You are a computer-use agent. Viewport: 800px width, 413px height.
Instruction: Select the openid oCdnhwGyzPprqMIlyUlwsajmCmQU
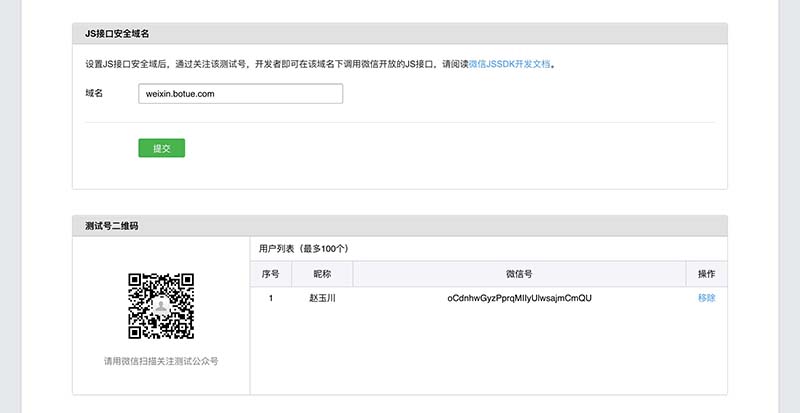[x=519, y=298]
